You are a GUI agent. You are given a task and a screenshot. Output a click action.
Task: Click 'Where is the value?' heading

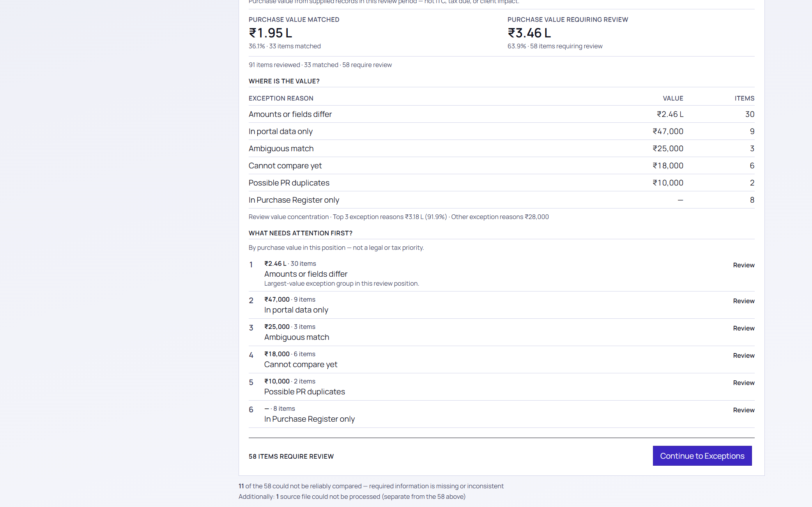(284, 81)
